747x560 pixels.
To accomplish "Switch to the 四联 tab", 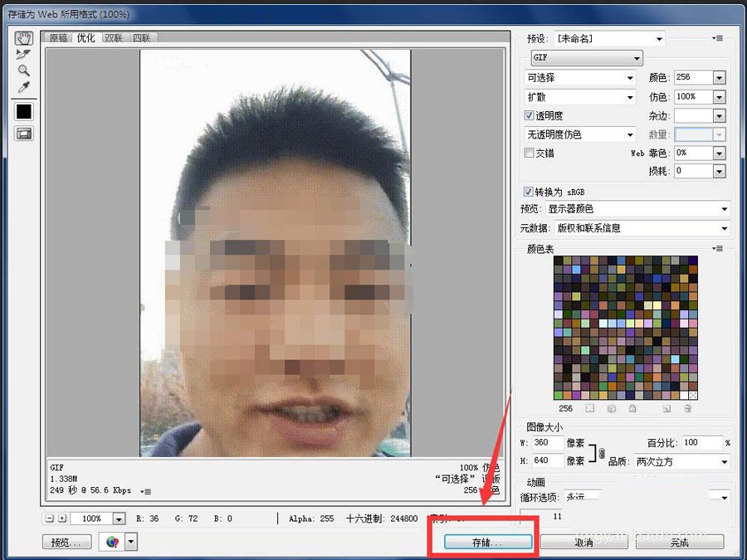I will point(139,37).
